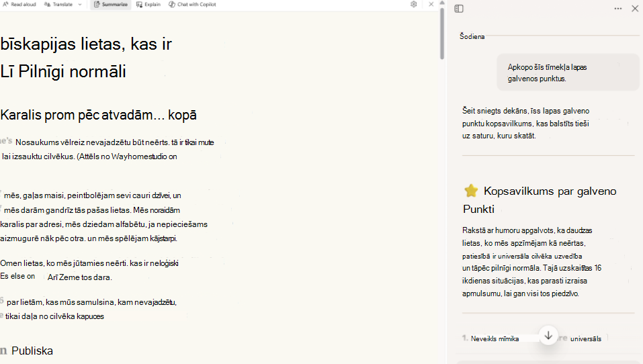The image size is (643, 364).
Task: Close the reading toolbar with X
Action: pos(431,4)
